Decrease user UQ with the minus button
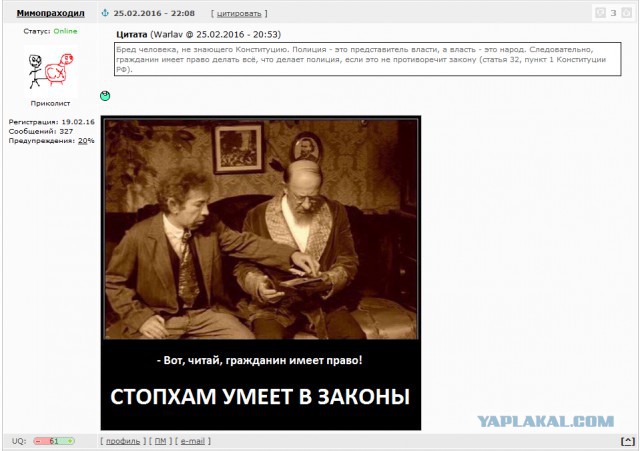The height and width of the screenshot is (451, 640). [x=39, y=441]
